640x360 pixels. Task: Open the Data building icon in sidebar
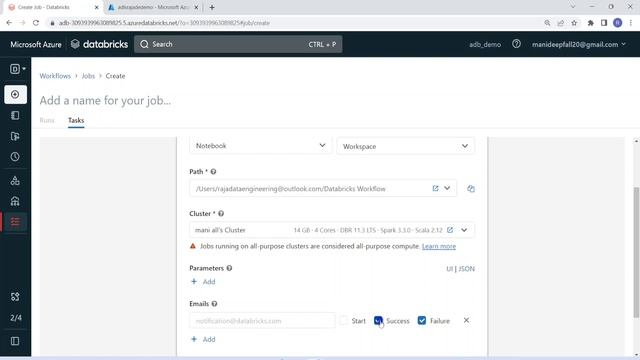pyautogui.click(x=15, y=201)
